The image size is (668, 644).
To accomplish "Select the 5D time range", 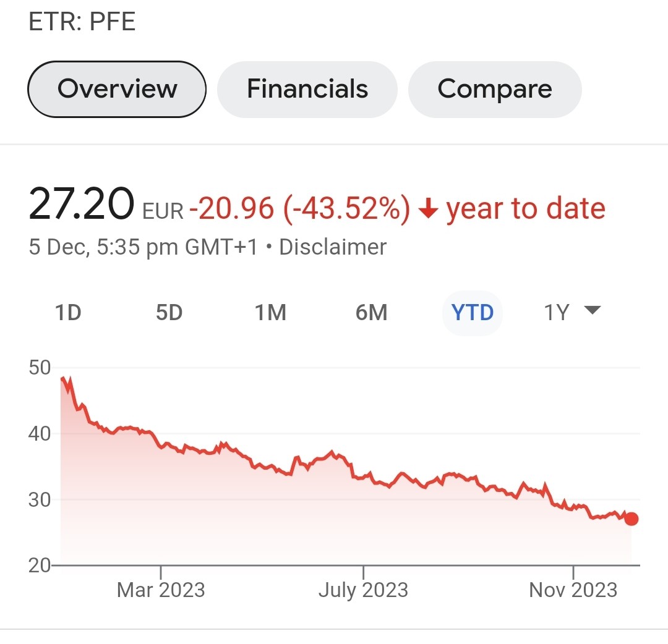I will (169, 313).
